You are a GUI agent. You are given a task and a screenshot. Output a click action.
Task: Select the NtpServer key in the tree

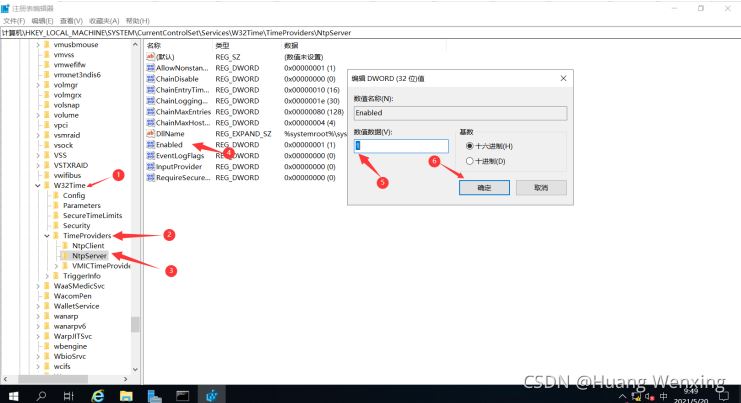(x=89, y=256)
